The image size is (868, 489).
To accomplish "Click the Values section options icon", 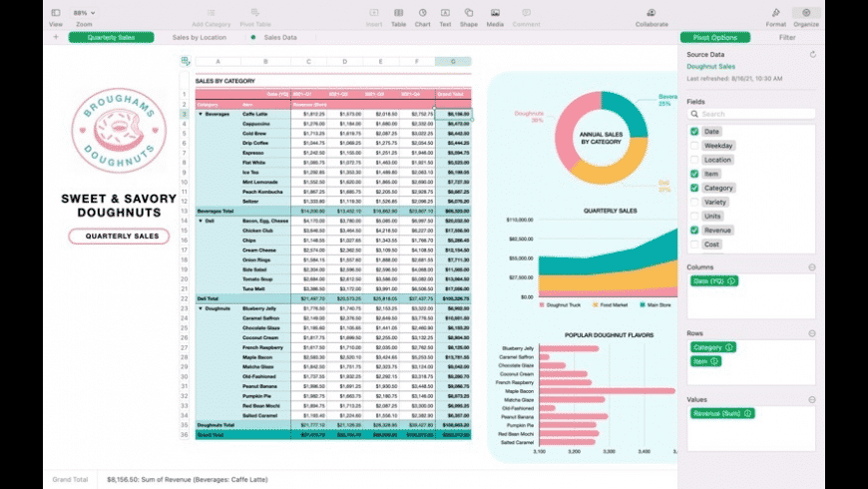I will click(811, 399).
